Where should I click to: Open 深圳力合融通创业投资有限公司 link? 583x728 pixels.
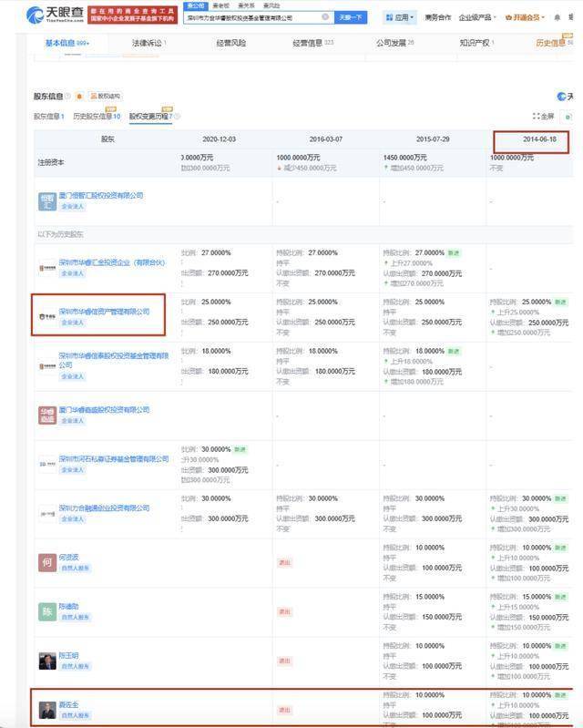tap(104, 508)
